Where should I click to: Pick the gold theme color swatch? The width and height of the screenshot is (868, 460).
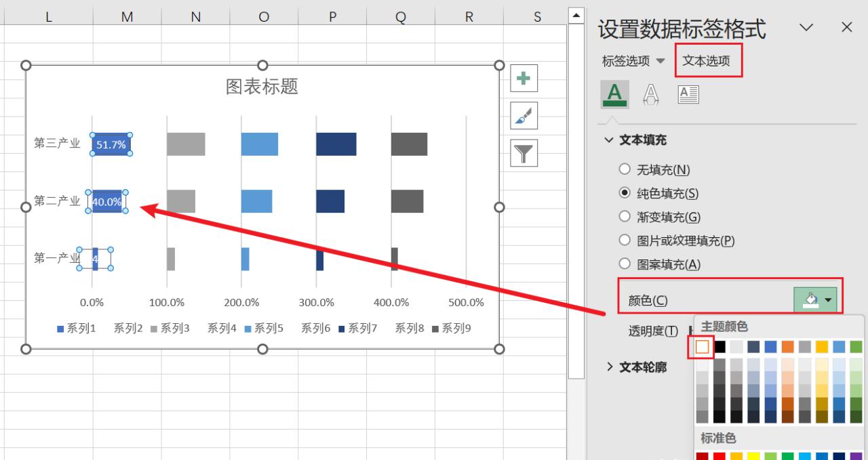point(822,347)
